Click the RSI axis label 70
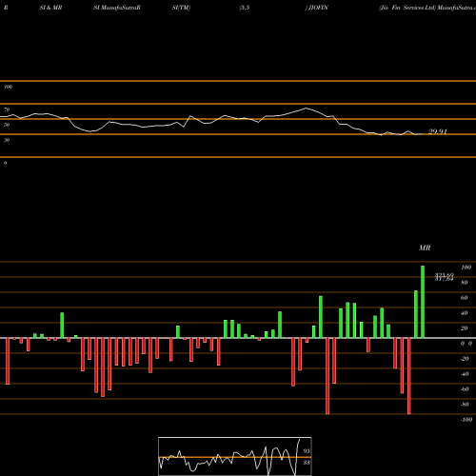 (7, 109)
